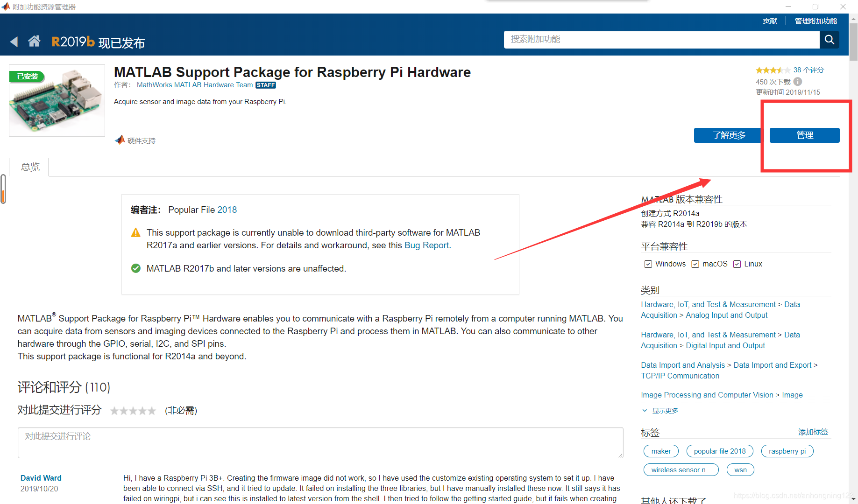Go back with the left arrow icon
Screen dimensions: 858x504
14,42
